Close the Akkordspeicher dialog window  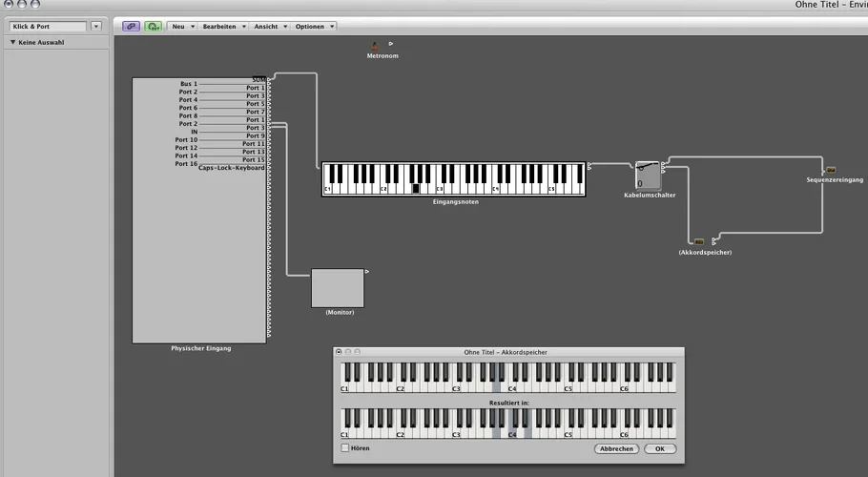point(339,351)
